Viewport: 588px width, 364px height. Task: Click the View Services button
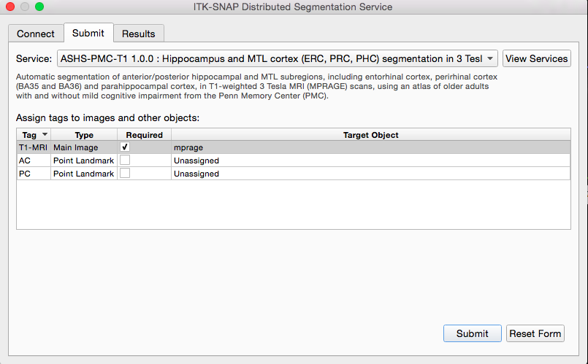[x=537, y=59]
